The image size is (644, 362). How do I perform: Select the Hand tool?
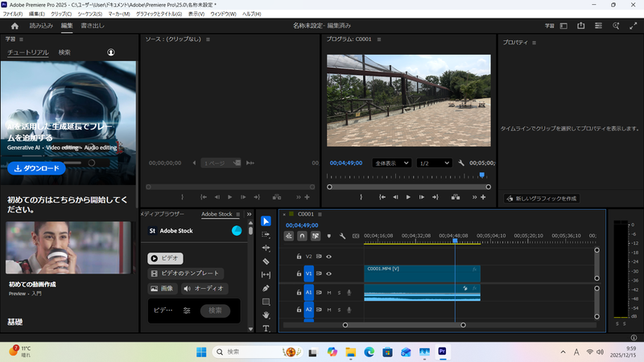[266, 315]
